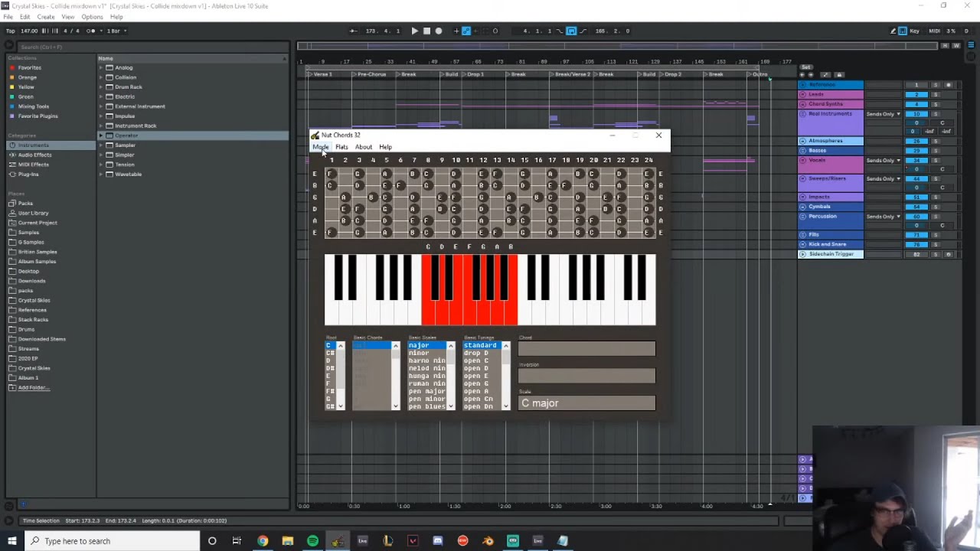Screen dimensions: 980x551
Task: Open Chrome from the taskbar
Action: [263, 541]
